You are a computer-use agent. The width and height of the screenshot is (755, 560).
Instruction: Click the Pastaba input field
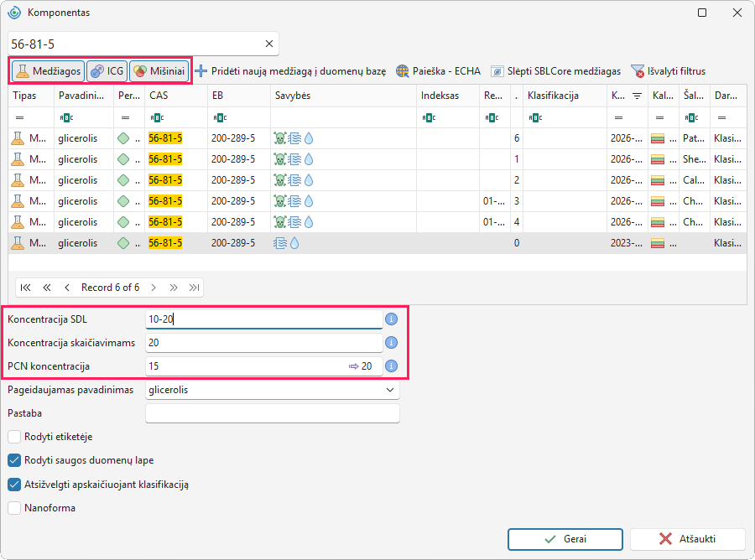point(273,413)
